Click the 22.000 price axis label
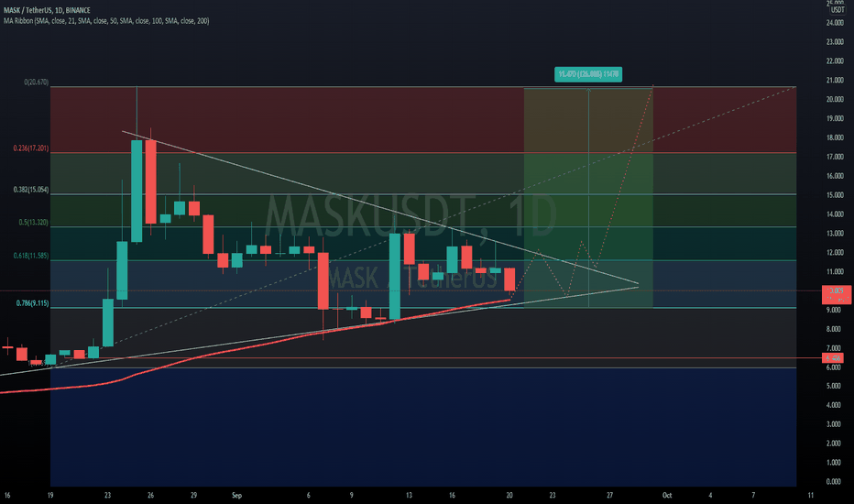The image size is (854, 504). tap(835, 61)
